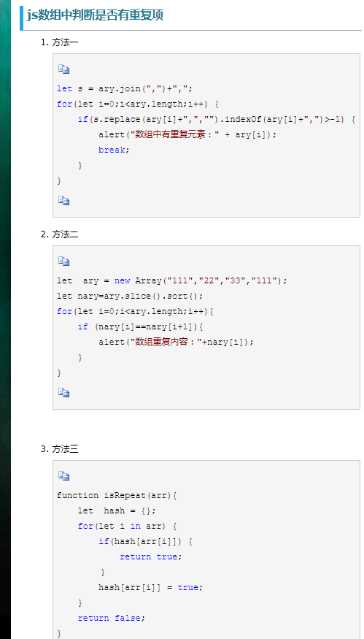
Task: Click the alert 数组重复内容 line
Action: (176, 342)
